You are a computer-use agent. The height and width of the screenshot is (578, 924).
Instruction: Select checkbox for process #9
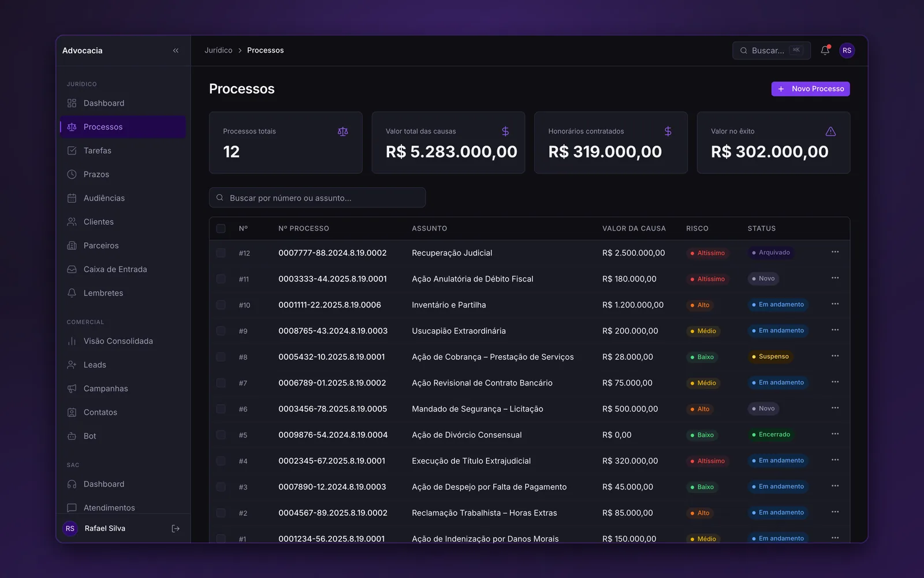[221, 331]
